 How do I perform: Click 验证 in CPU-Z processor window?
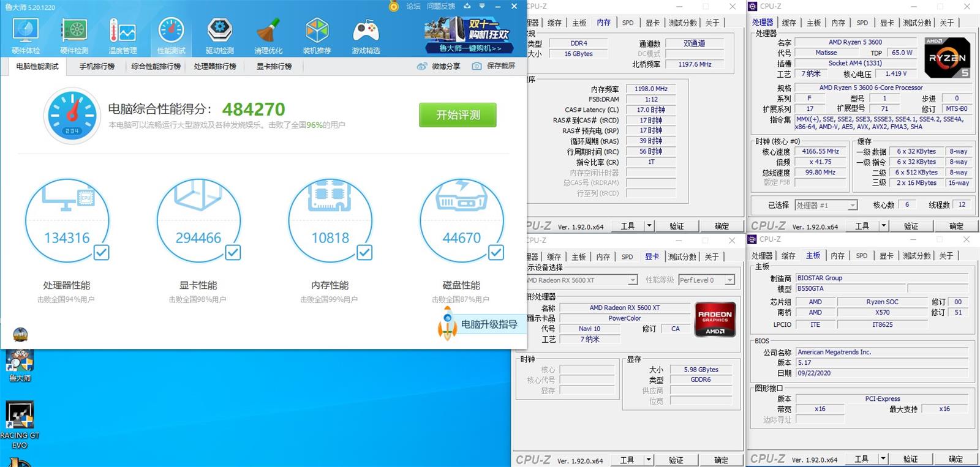tap(911, 226)
